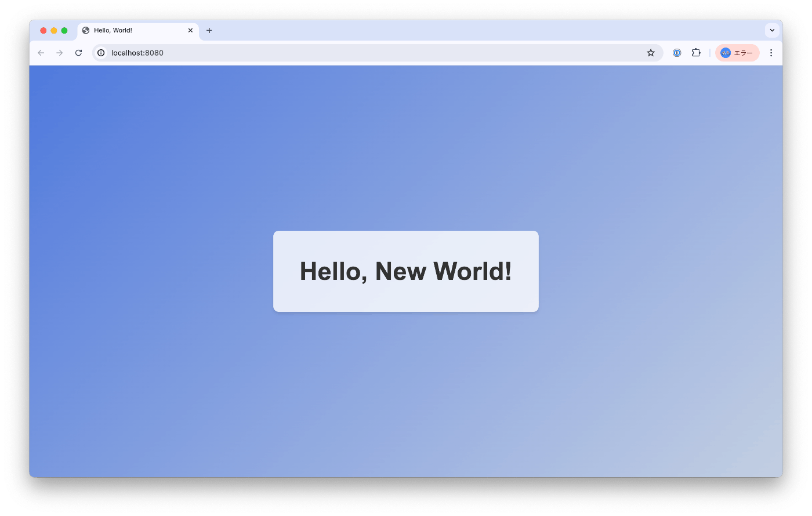
Task: Close the Hello, World! tab
Action: tap(190, 30)
